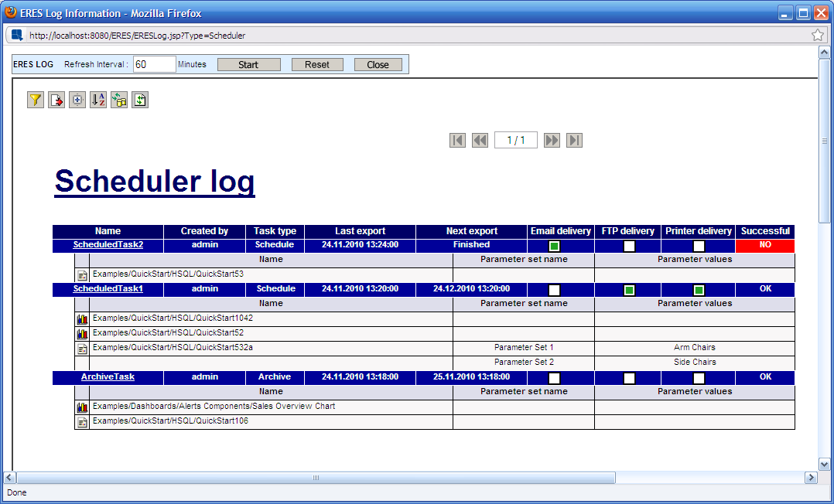Screen dimensions: 834x504
Task: Jump to the last page of the log
Action: (574, 141)
